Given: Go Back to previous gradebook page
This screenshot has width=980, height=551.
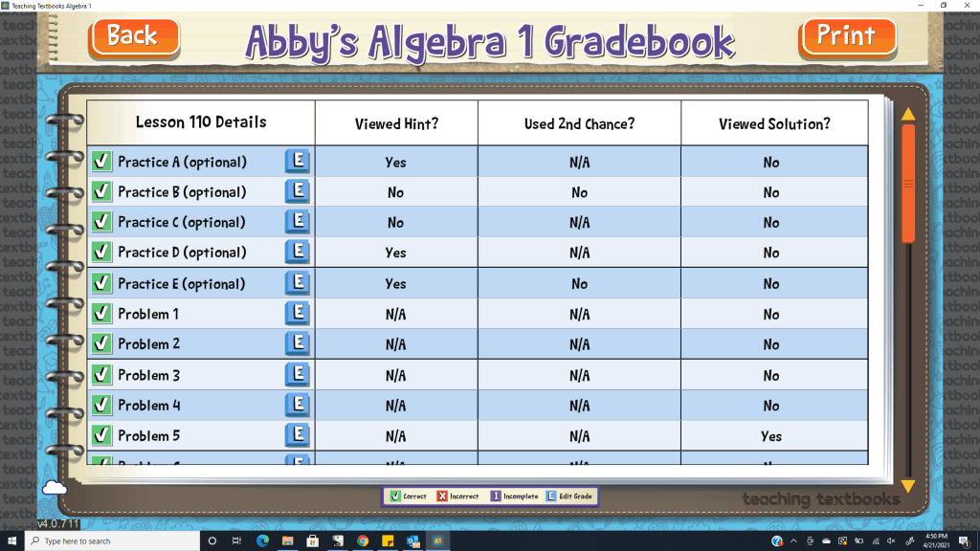Looking at the screenshot, I should pyautogui.click(x=134, y=37).
